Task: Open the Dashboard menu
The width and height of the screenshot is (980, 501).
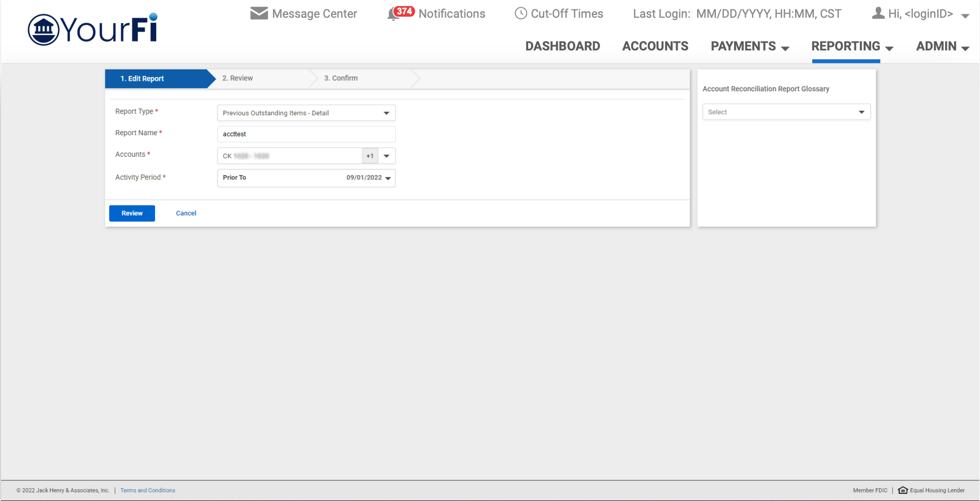Action: tap(563, 46)
